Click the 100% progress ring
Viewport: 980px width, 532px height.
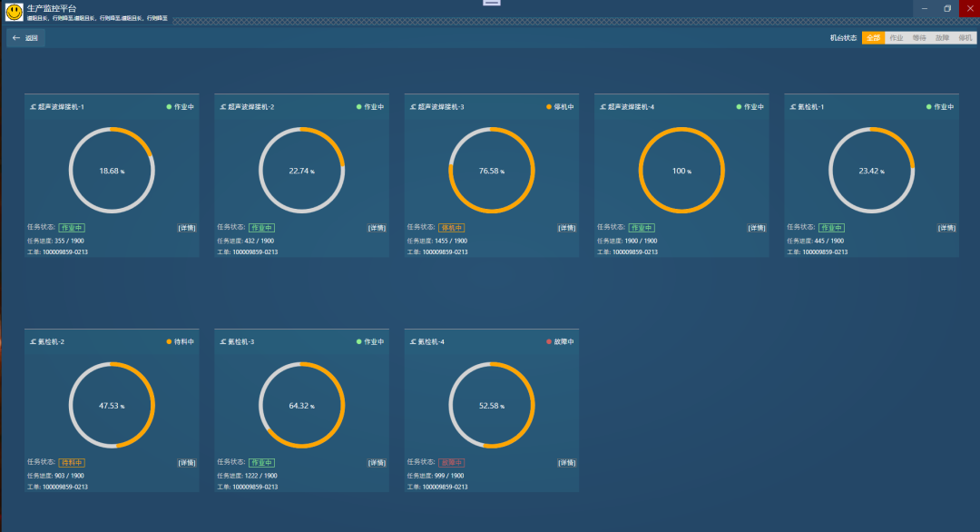coord(681,171)
